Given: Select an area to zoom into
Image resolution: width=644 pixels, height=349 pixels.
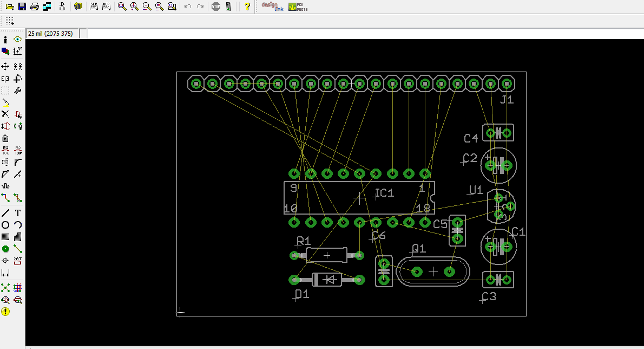Looking at the screenshot, I should tap(172, 7).
